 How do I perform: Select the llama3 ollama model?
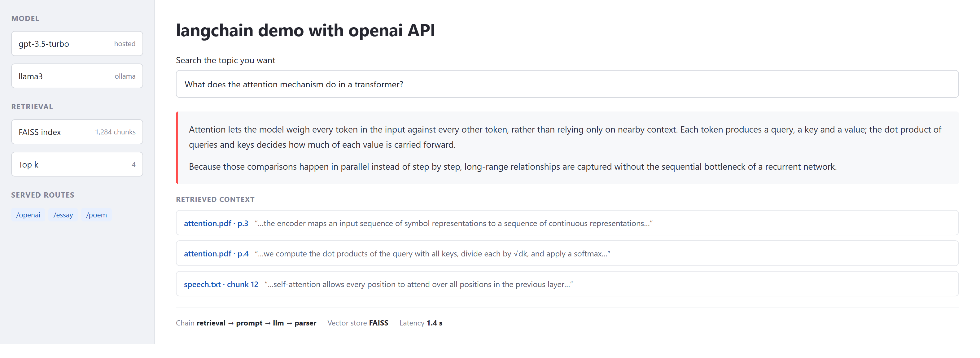coord(77,76)
